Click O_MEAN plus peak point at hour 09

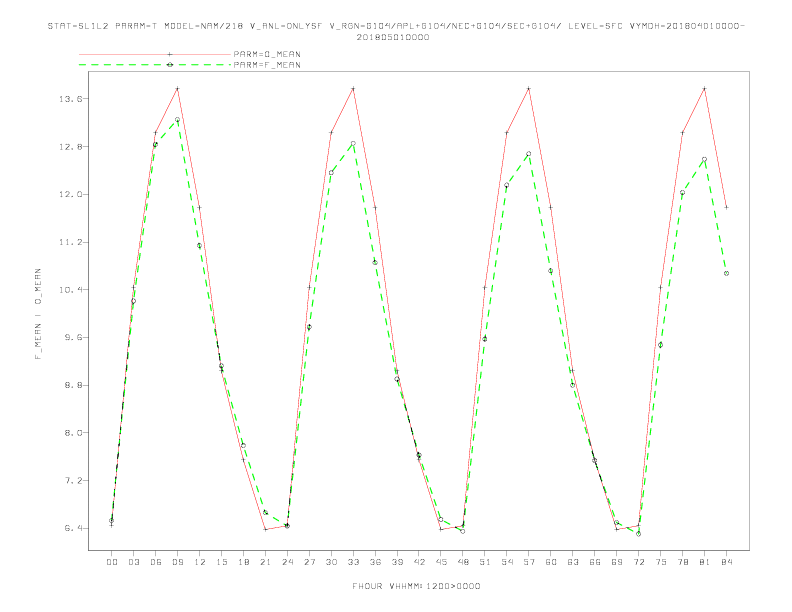tap(177, 89)
